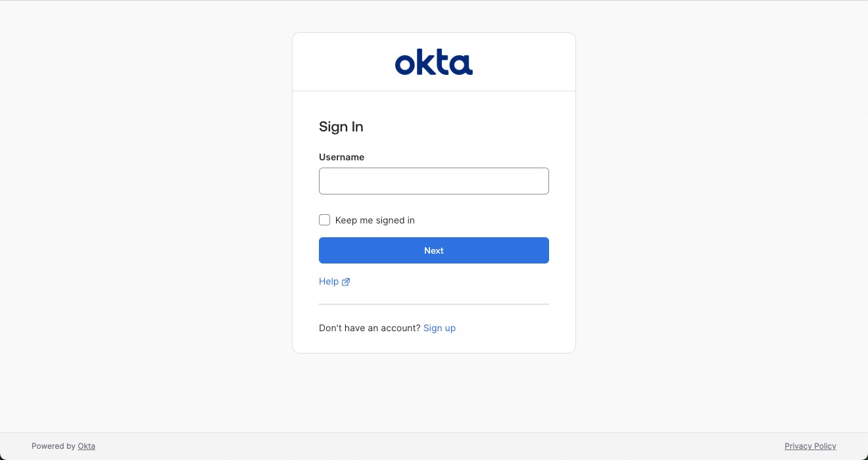Open the Help link
Image resolution: width=868 pixels, height=460 pixels.
329,281
